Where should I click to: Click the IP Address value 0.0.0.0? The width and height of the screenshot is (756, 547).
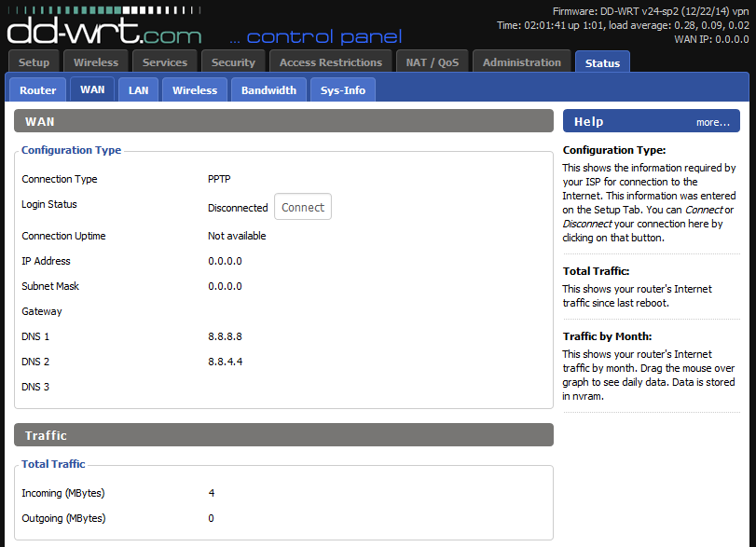click(x=225, y=261)
